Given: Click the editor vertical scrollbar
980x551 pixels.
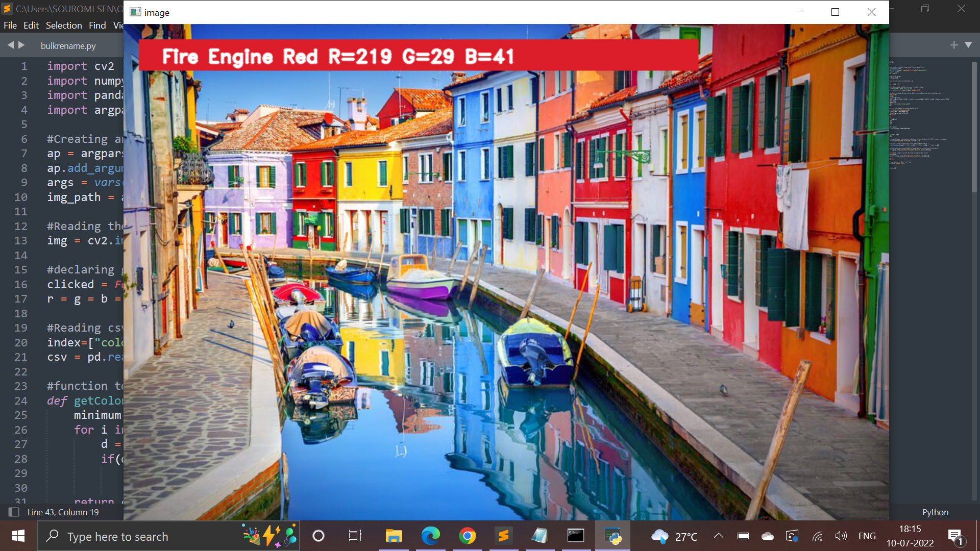Looking at the screenshot, I should (x=974, y=128).
